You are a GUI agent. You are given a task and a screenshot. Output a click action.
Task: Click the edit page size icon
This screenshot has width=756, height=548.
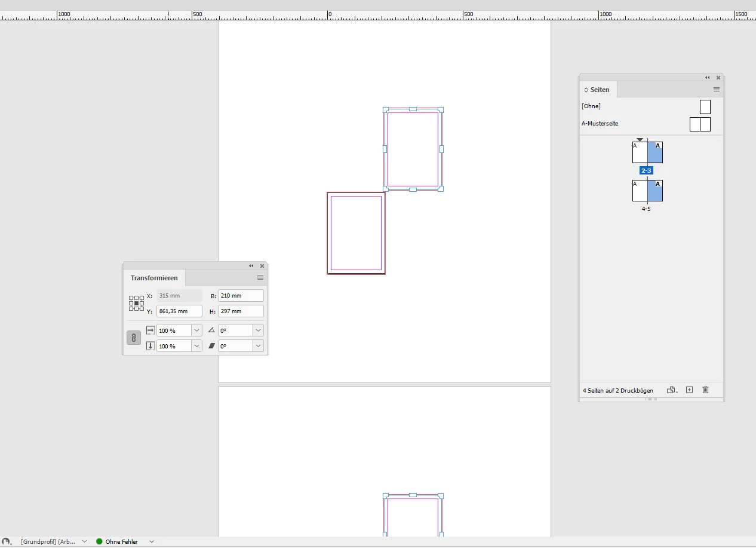(671, 390)
